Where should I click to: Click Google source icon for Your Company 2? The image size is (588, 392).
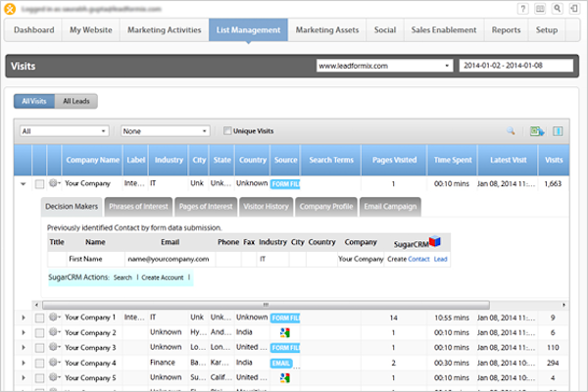[x=285, y=332]
